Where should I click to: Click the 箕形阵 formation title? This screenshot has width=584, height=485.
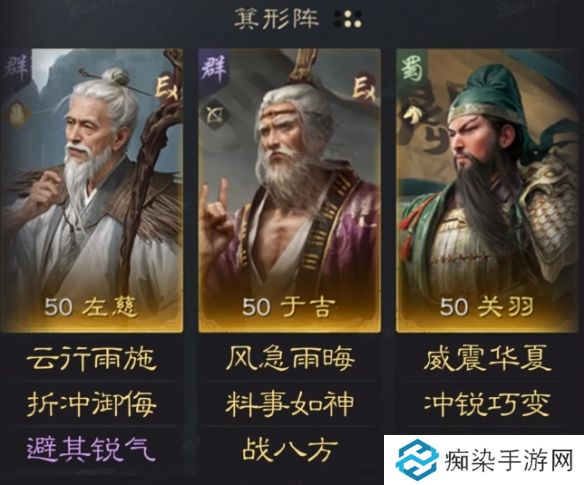pos(277,19)
